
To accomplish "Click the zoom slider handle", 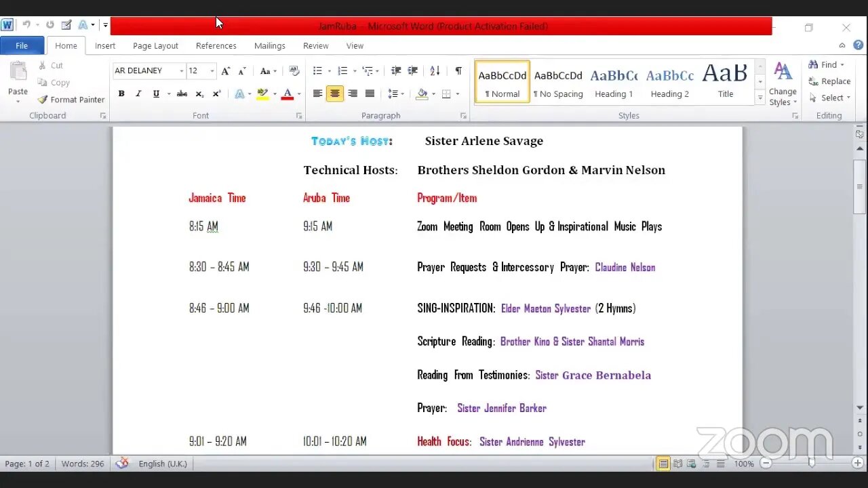I will [x=811, y=464].
